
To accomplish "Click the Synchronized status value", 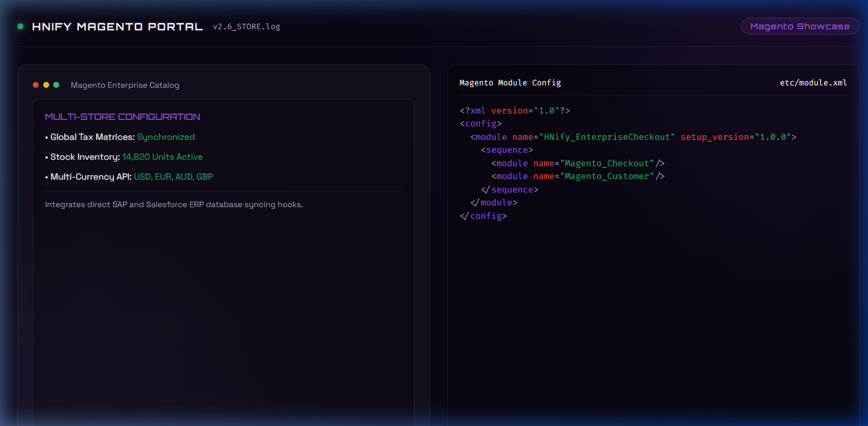I will click(x=166, y=137).
